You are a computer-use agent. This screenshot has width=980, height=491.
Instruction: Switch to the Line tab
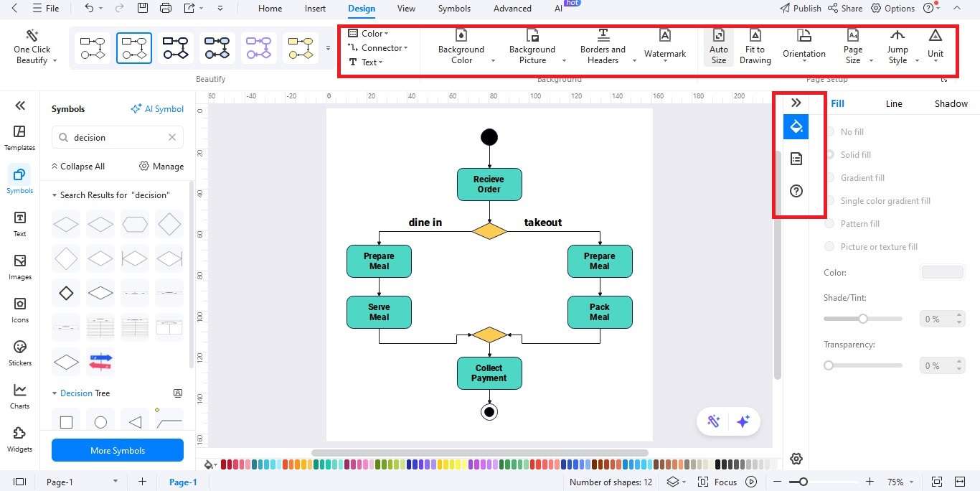[894, 103]
